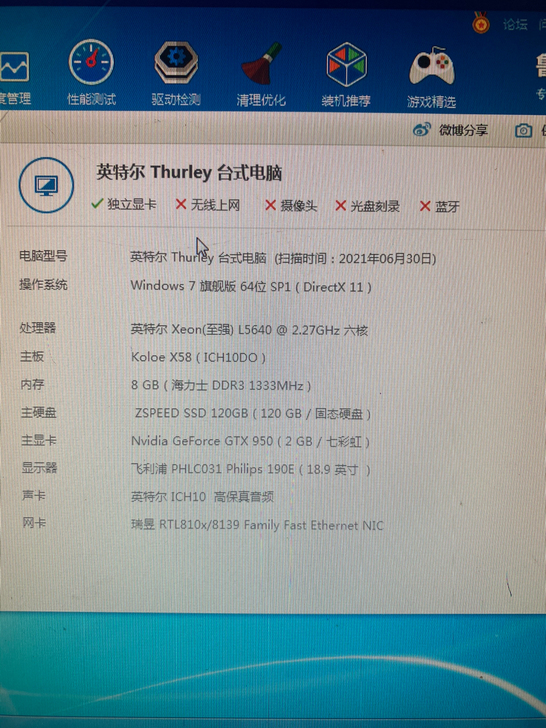This screenshot has width=546, height=728.
Task: Click the scan date 2021年06月30日 text
Action: click(x=387, y=259)
